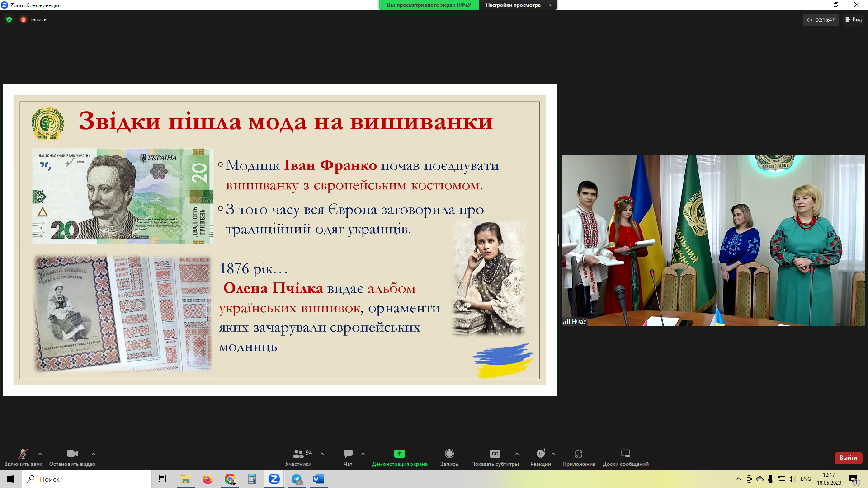Open Windows Start menu

tap(11, 479)
